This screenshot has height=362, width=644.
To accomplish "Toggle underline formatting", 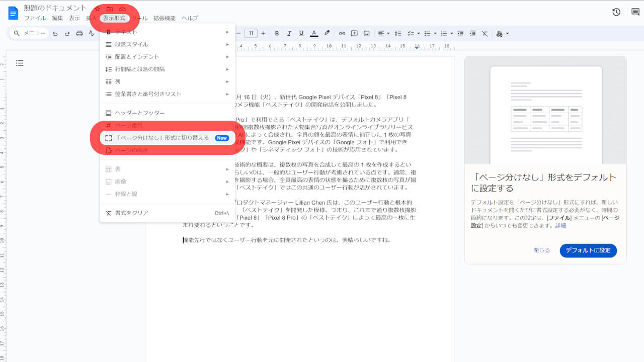I will click(301, 34).
